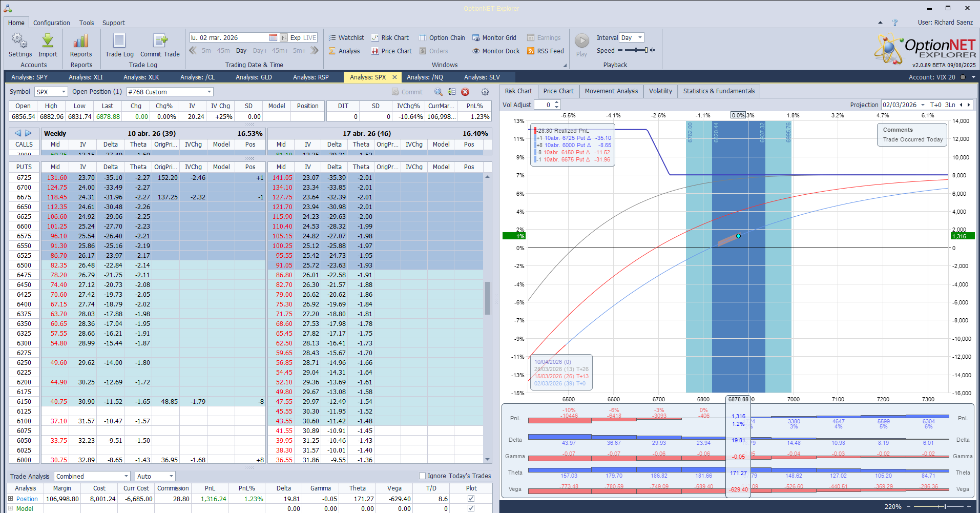Open the Symbol SPX dropdown

pyautogui.click(x=64, y=92)
